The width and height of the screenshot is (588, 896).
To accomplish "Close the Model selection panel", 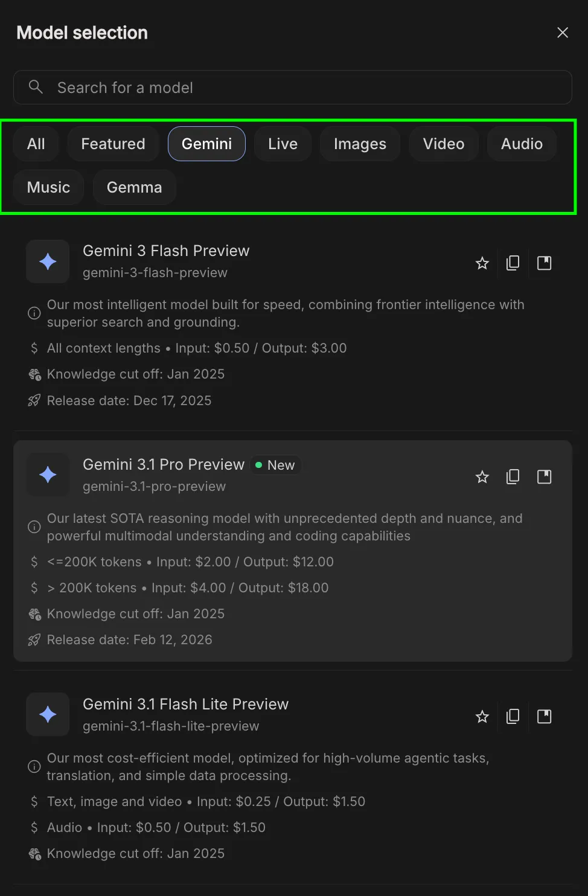I will pos(563,33).
